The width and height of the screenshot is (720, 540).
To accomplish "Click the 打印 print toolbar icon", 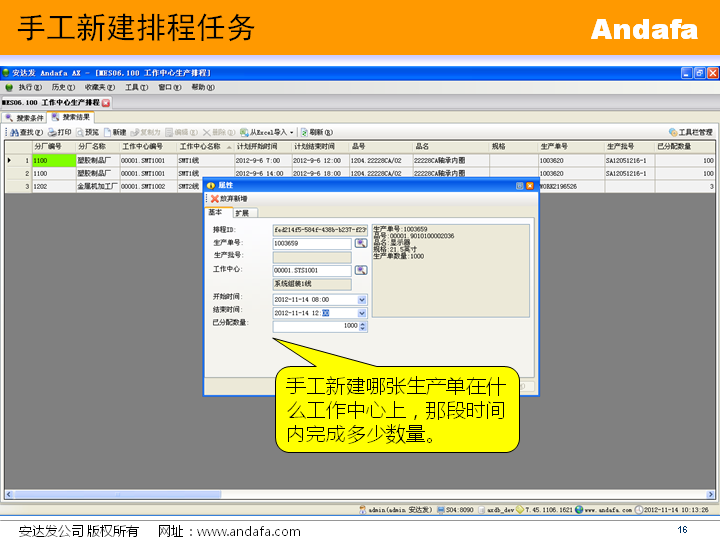I will coord(60,132).
